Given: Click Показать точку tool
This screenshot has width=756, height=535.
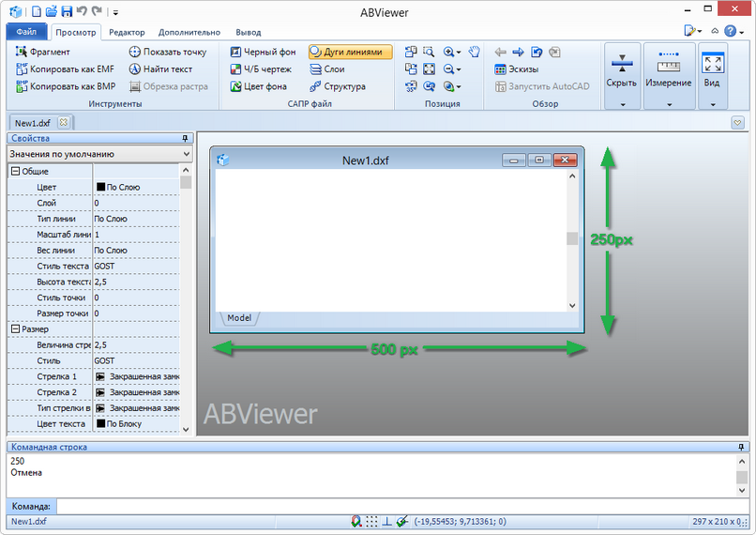Looking at the screenshot, I should [167, 53].
